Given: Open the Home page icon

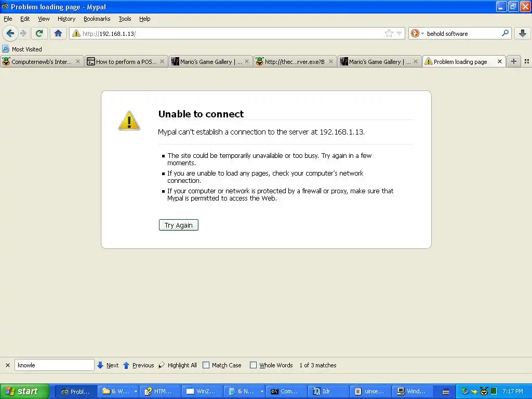Looking at the screenshot, I should click(x=58, y=33).
